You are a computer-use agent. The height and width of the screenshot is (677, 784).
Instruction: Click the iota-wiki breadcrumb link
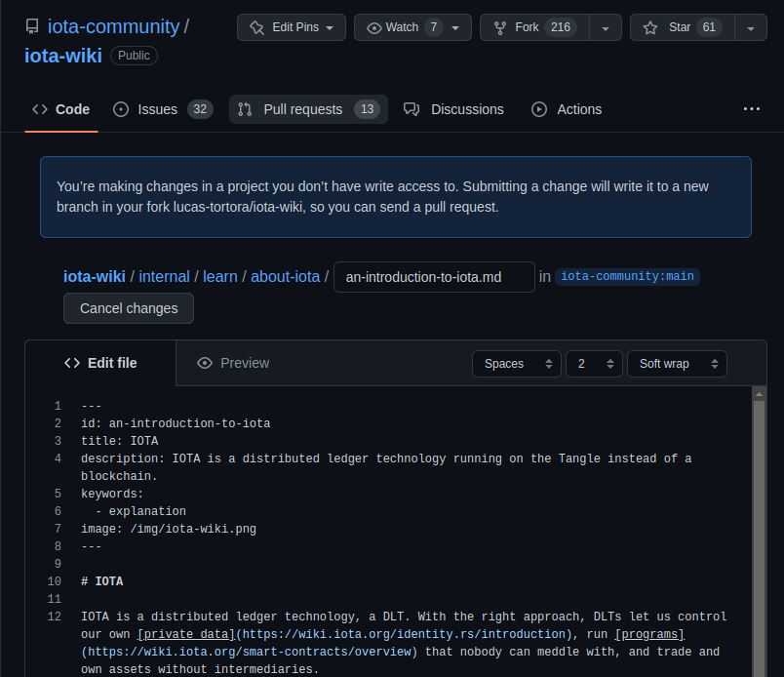point(95,277)
